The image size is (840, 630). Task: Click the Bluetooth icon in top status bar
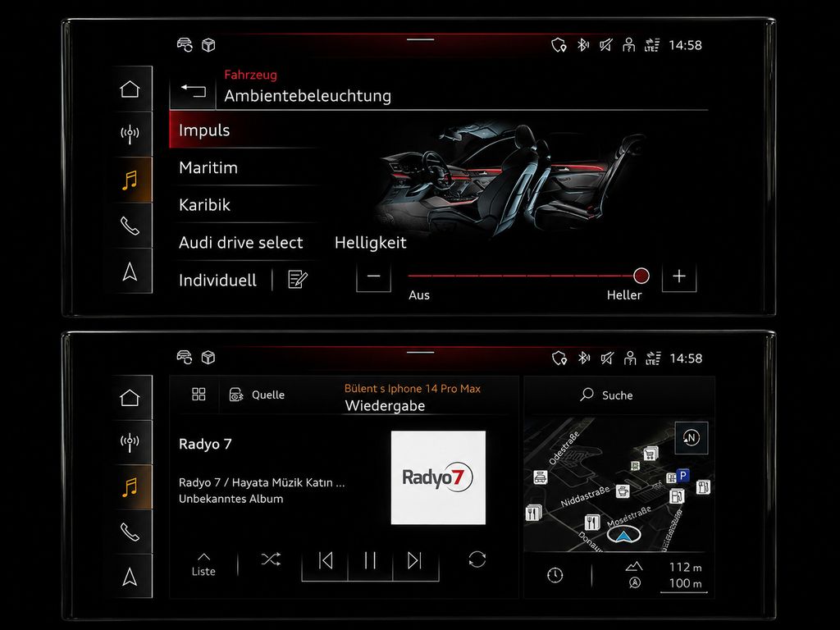coord(583,45)
